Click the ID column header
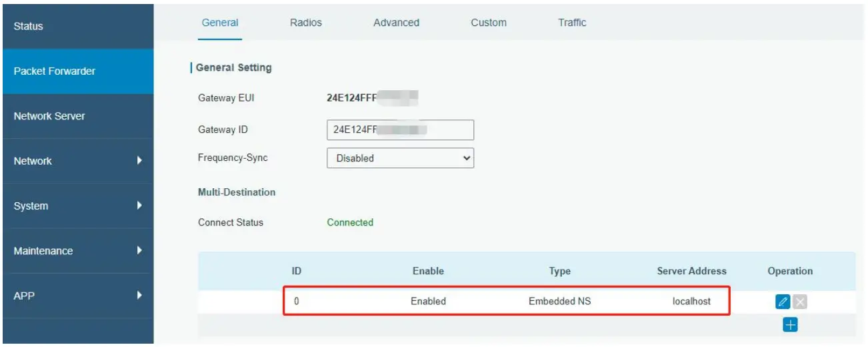The height and width of the screenshot is (347, 868). [296, 271]
